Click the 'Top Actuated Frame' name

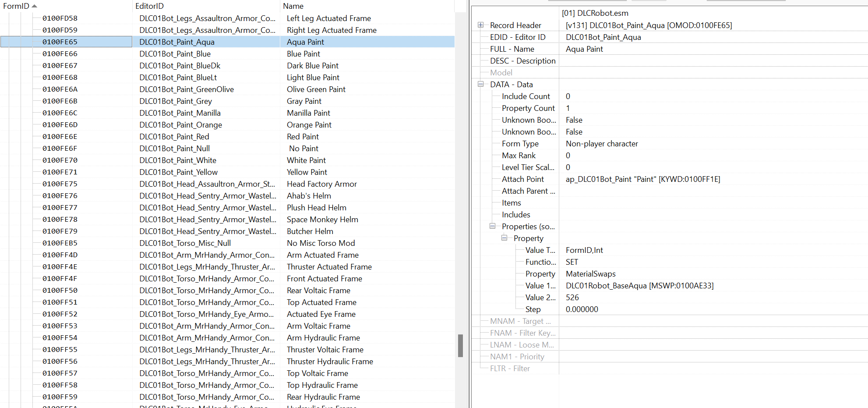(x=321, y=302)
